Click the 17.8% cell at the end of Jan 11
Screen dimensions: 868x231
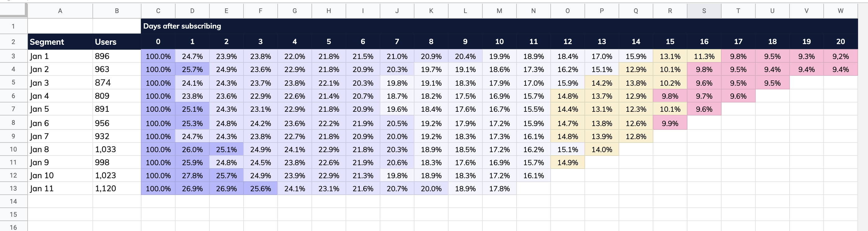click(499, 188)
